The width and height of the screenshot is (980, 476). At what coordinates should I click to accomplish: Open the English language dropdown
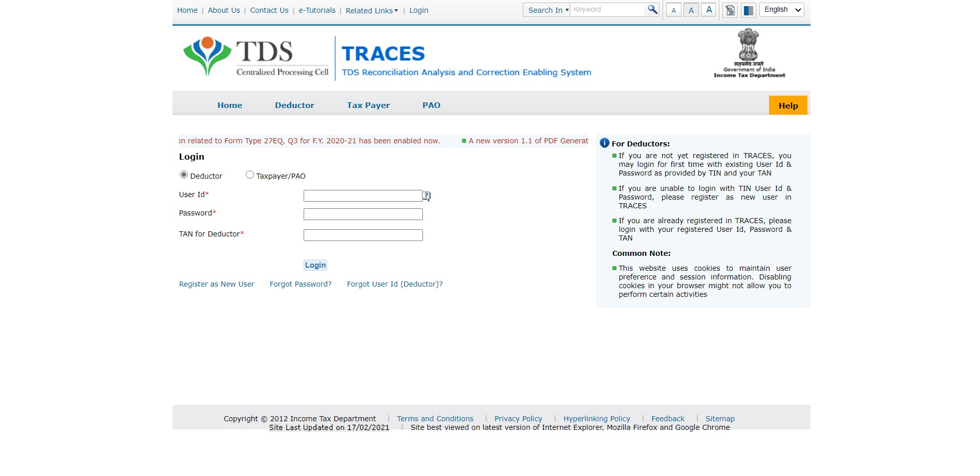coord(781,10)
